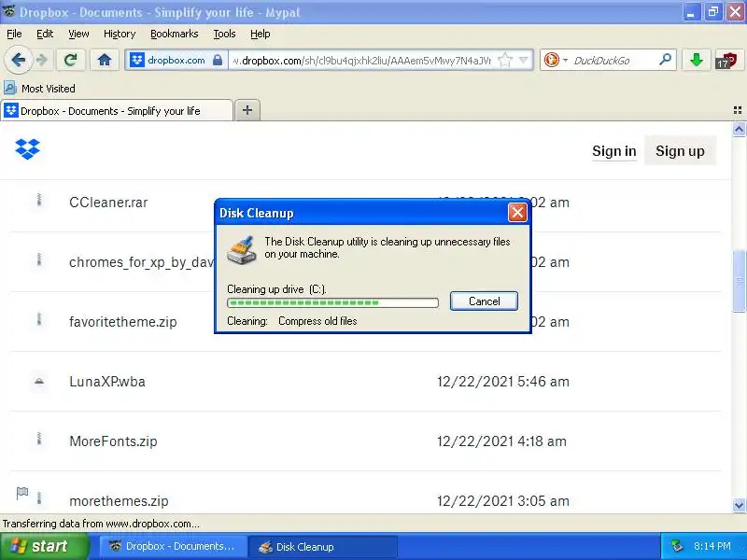Click the red shield extension icon showing 17
The height and width of the screenshot is (560, 747).
[x=727, y=60]
